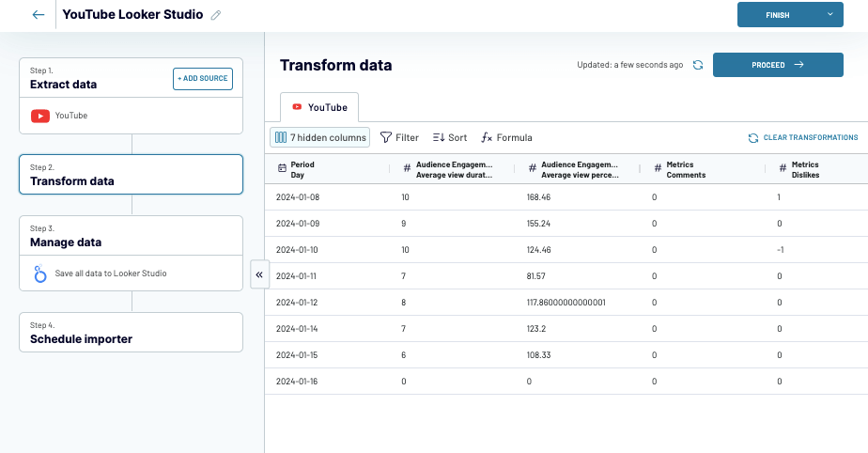Image resolution: width=868 pixels, height=453 pixels.
Task: Click the YouTube Looker Studio title
Action: point(132,15)
